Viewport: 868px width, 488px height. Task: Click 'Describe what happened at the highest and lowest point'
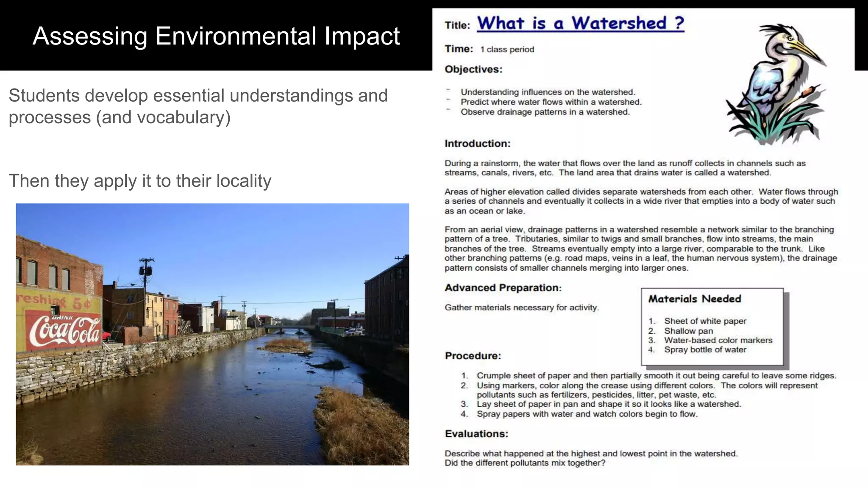pyautogui.click(x=591, y=454)
